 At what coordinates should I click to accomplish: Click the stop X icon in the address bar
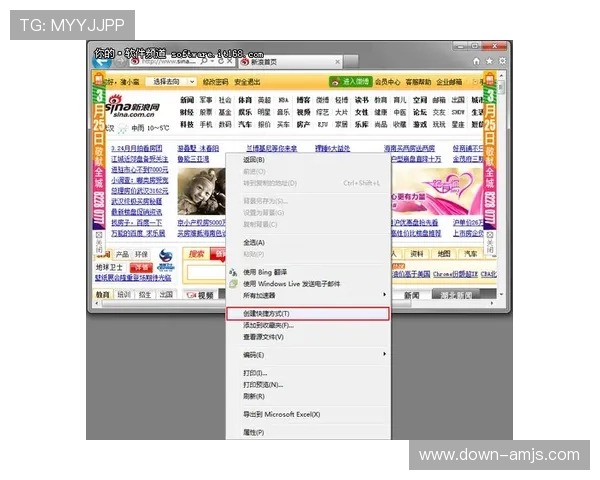tap(229, 61)
